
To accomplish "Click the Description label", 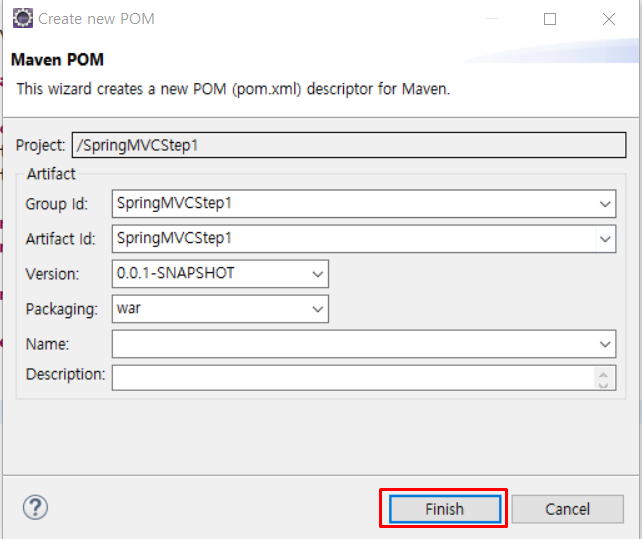I will coord(65,374).
